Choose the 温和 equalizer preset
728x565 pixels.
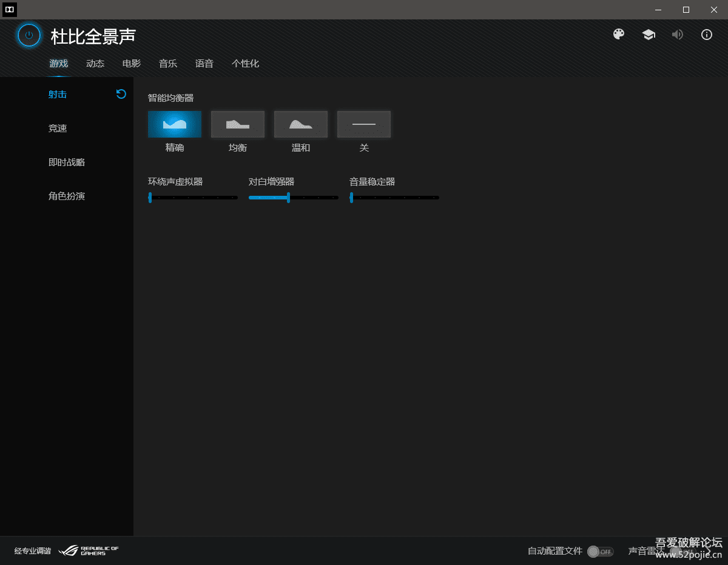coord(301,124)
